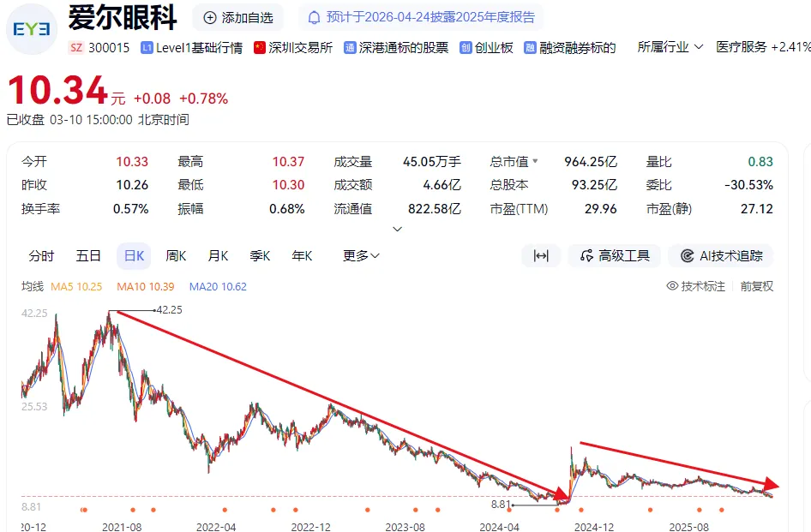Image resolution: width=811 pixels, height=532 pixels.
Task: Click the chart width expand icon
Action: point(541,256)
